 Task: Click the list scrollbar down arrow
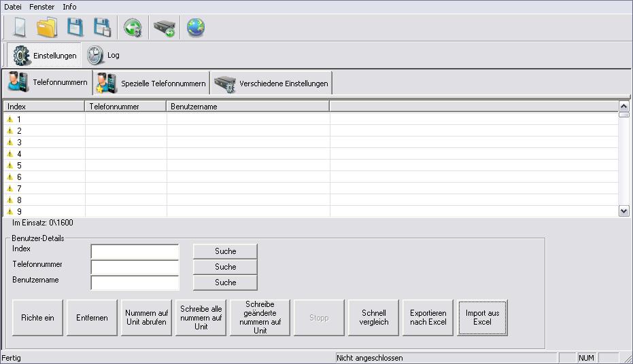pos(623,211)
